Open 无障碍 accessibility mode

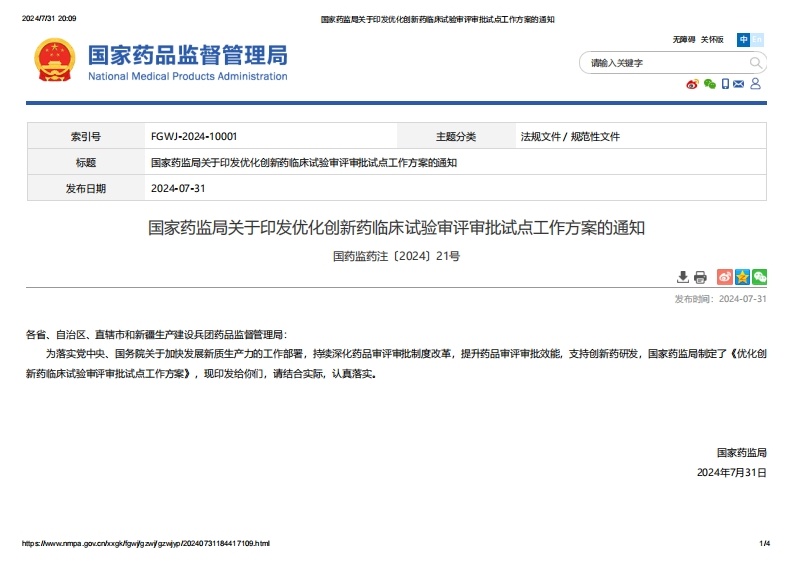pyautogui.click(x=683, y=40)
